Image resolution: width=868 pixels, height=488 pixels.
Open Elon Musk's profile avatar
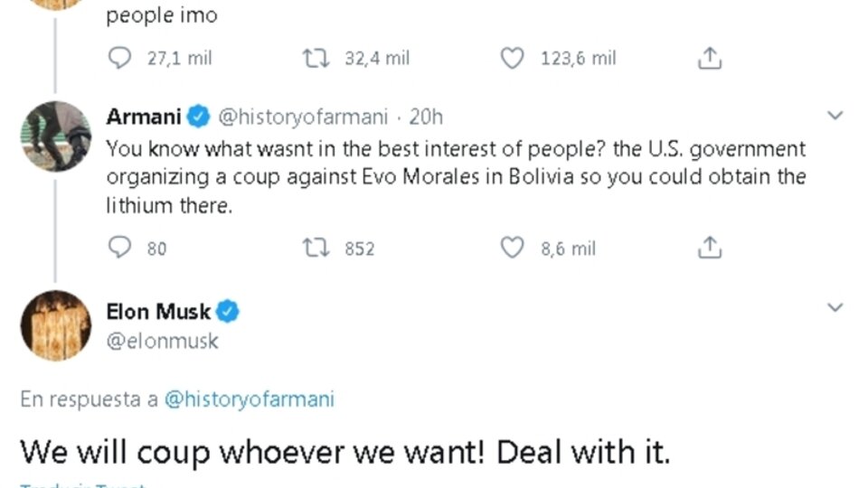coord(56,325)
